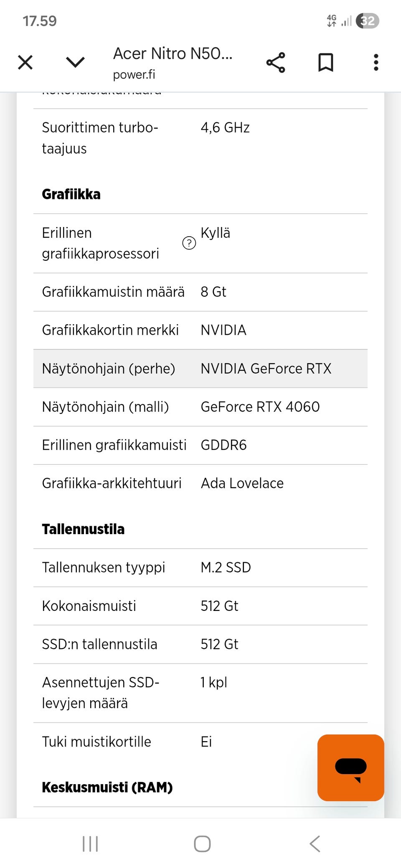Select the Tallennuksen tyyppi row
This screenshot has width=401, height=868.
(200, 568)
